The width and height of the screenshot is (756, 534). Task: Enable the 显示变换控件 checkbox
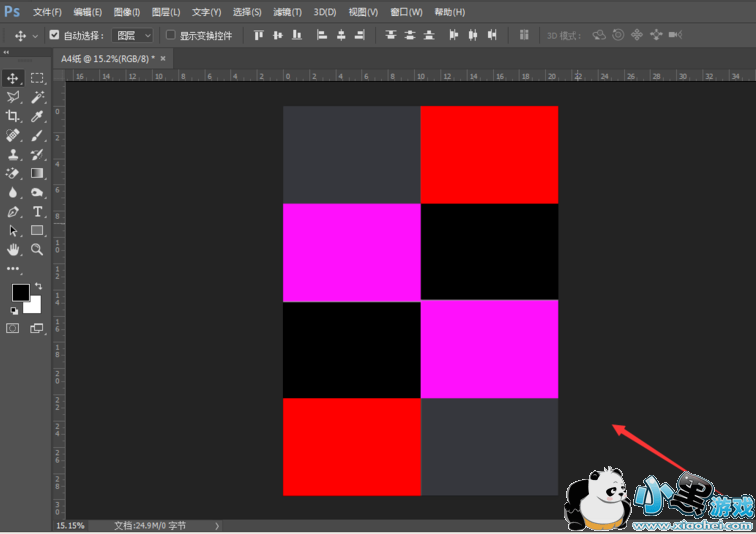170,35
